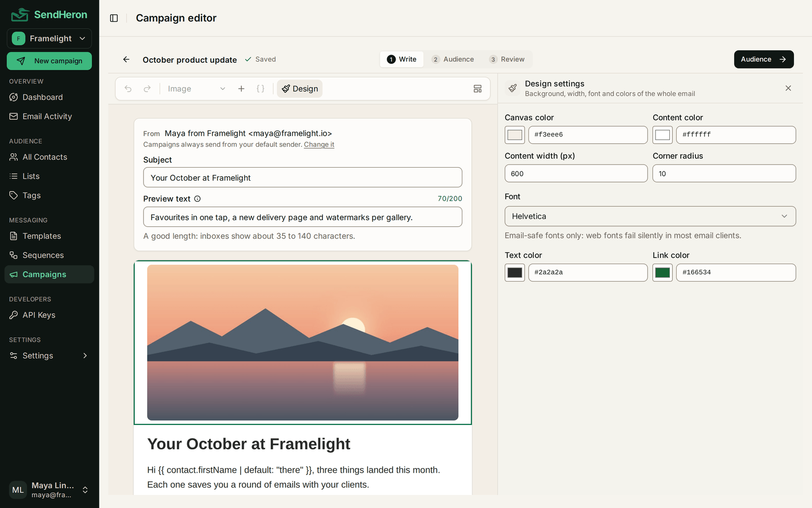The width and height of the screenshot is (812, 508).
Task: Switch to the Write step tab
Action: (402, 59)
